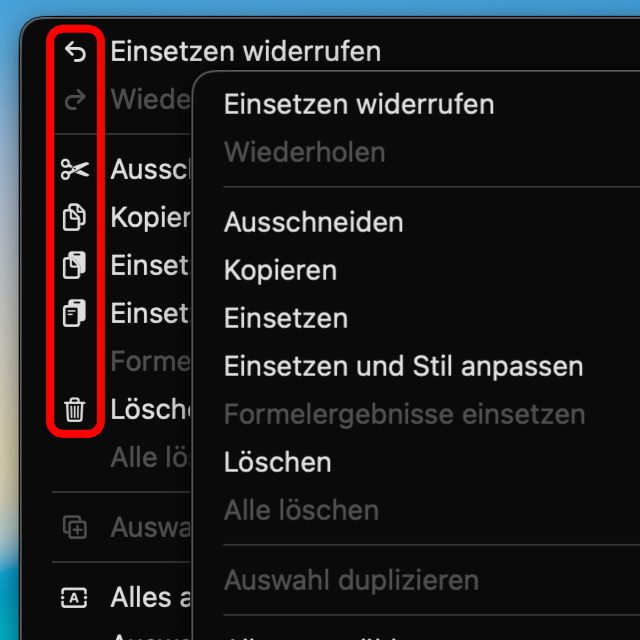Screen dimensions: 640x640
Task: Click Formelergebnisse einsetzen menu entry
Action: click(404, 415)
